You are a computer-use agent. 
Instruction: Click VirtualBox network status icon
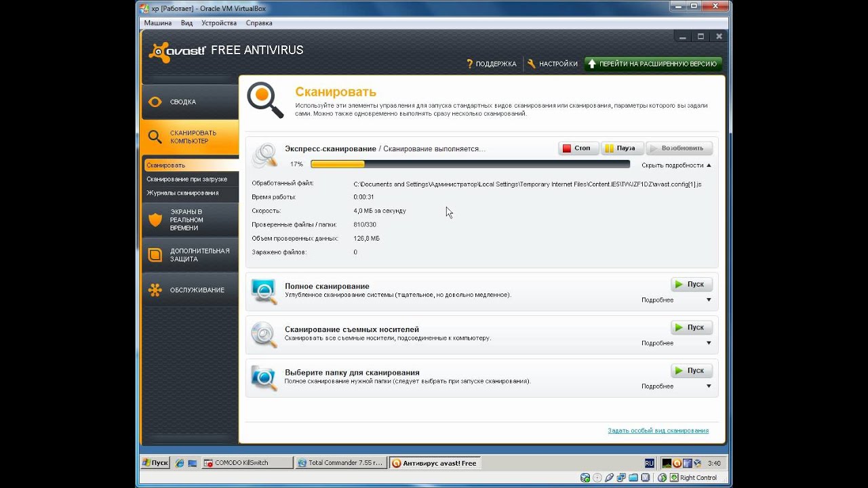click(x=622, y=478)
